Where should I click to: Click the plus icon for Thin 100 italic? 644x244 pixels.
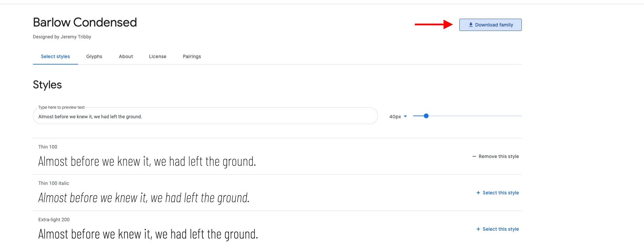[x=478, y=193]
